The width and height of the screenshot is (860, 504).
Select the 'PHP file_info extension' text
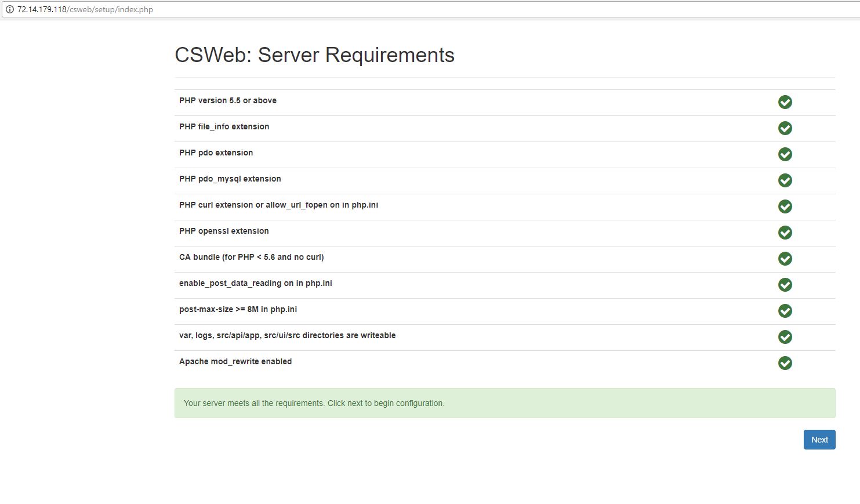pyautogui.click(x=224, y=126)
